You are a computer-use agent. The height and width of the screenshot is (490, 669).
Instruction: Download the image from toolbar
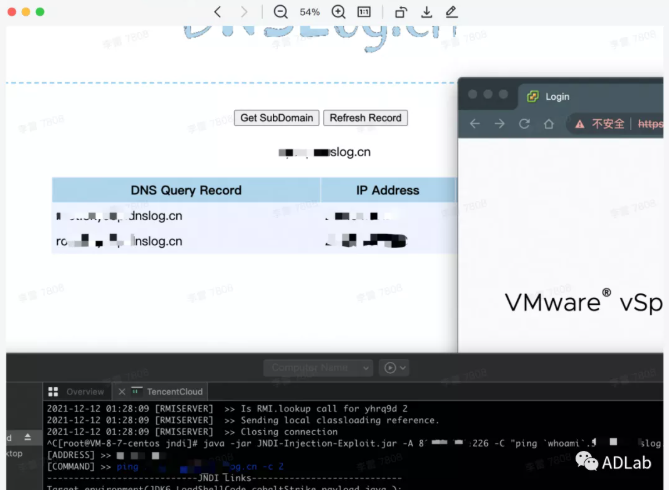click(427, 12)
